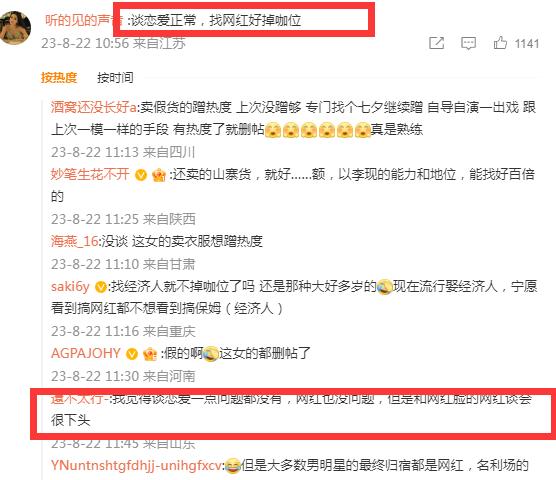Click the share/forward icon on top comment
Image resolution: width=556 pixels, height=480 pixels.
(x=437, y=43)
